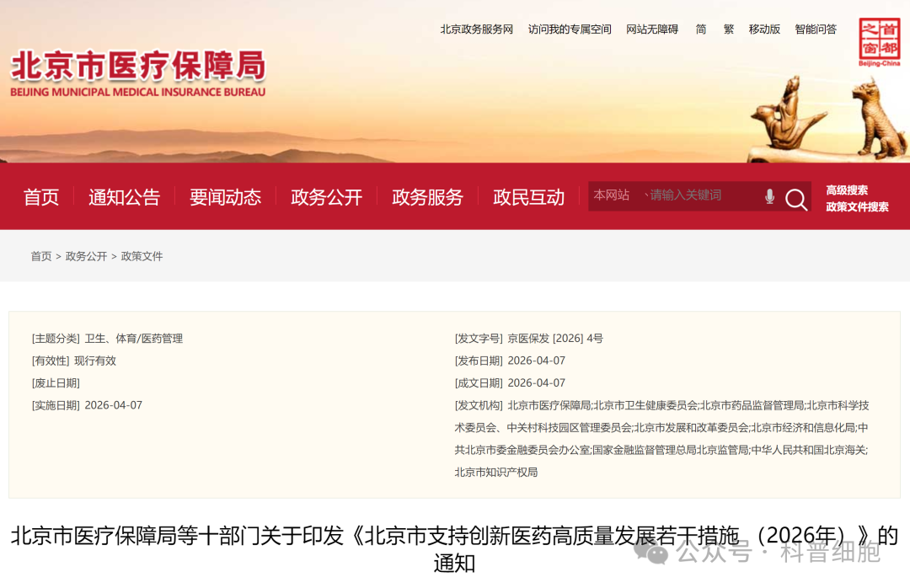
Task: Click 高级搜索 link
Action: coord(847,190)
